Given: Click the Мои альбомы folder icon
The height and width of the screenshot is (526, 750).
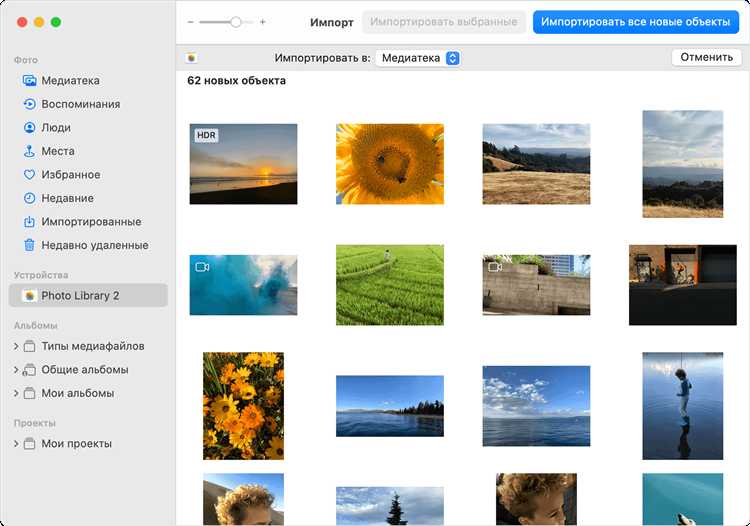Looking at the screenshot, I should coord(29,393).
